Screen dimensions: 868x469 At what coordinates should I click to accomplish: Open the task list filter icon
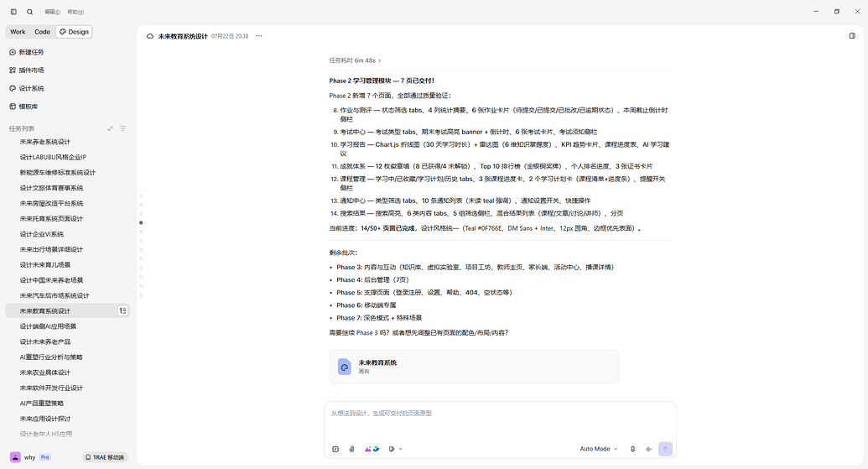coord(123,128)
